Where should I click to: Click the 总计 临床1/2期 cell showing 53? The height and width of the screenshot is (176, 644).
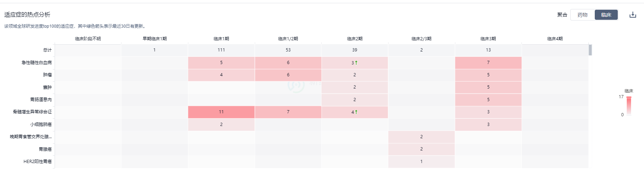coord(288,50)
